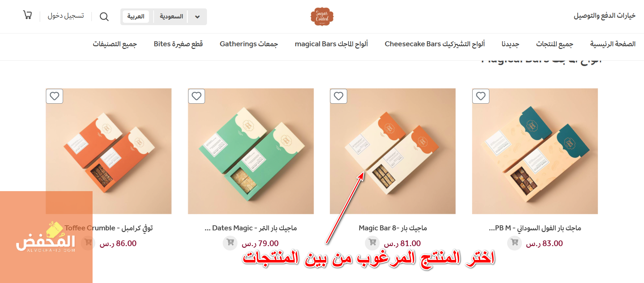Favorite the Toffee Crumble product
644x283 pixels.
point(54,96)
